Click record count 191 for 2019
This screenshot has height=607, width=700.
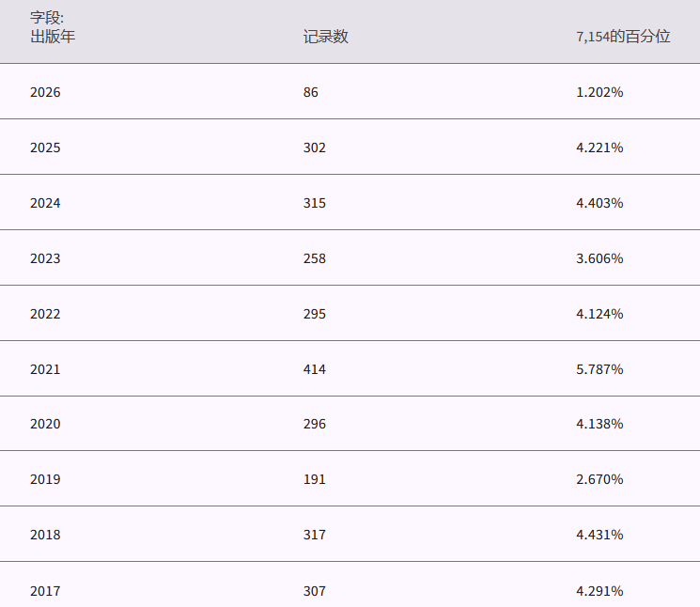(x=315, y=479)
